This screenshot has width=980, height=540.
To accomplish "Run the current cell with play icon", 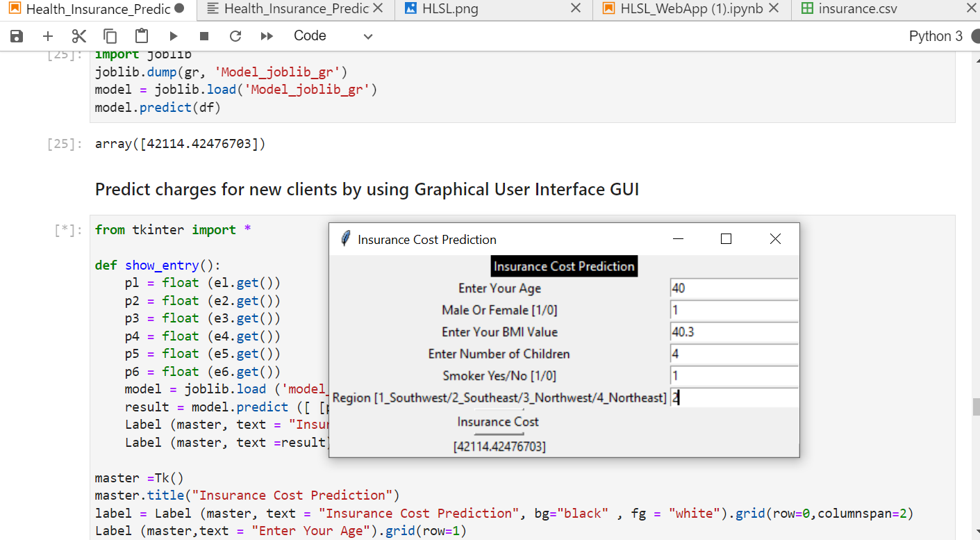I will pyautogui.click(x=172, y=35).
